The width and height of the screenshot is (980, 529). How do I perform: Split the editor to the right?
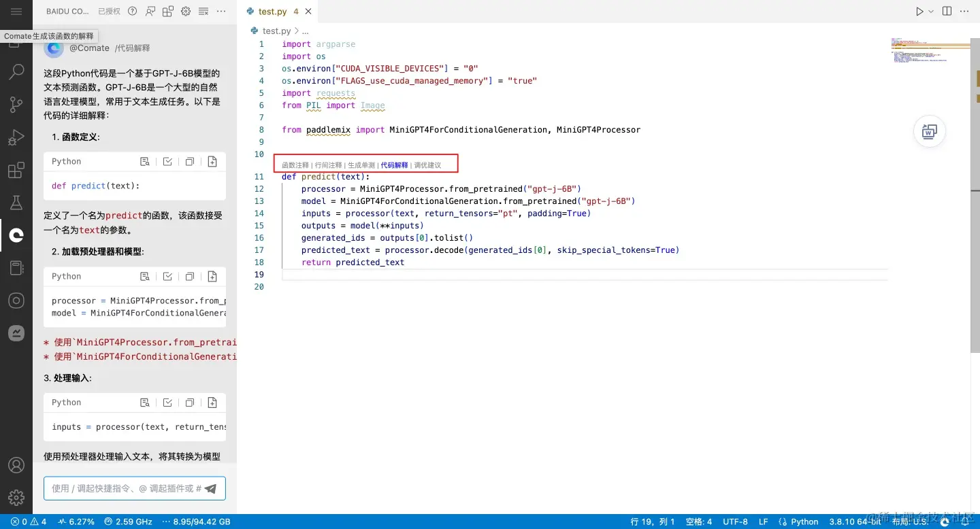(x=947, y=12)
